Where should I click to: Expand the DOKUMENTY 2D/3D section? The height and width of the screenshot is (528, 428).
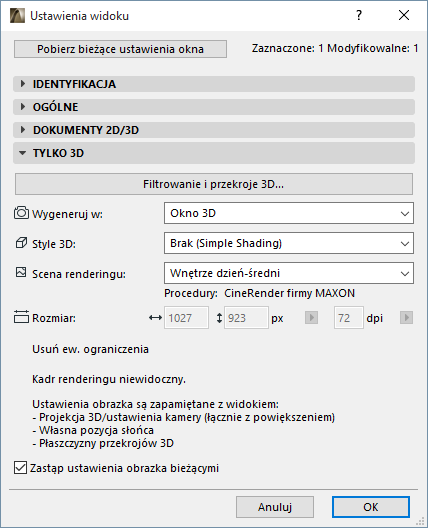click(214, 130)
